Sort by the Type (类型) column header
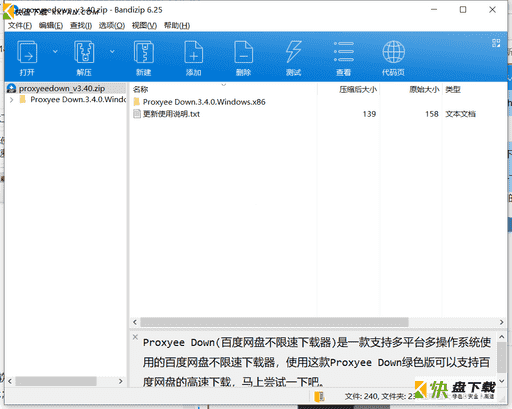Screen dimensions: 512x409 click(453, 89)
